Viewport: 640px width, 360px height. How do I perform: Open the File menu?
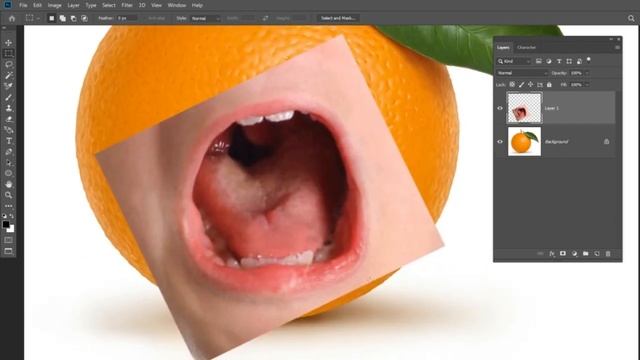coord(23,5)
